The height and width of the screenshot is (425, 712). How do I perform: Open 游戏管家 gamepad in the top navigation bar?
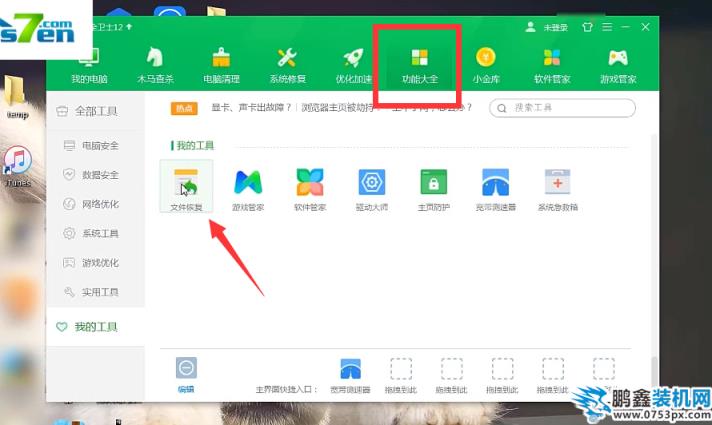pos(618,66)
